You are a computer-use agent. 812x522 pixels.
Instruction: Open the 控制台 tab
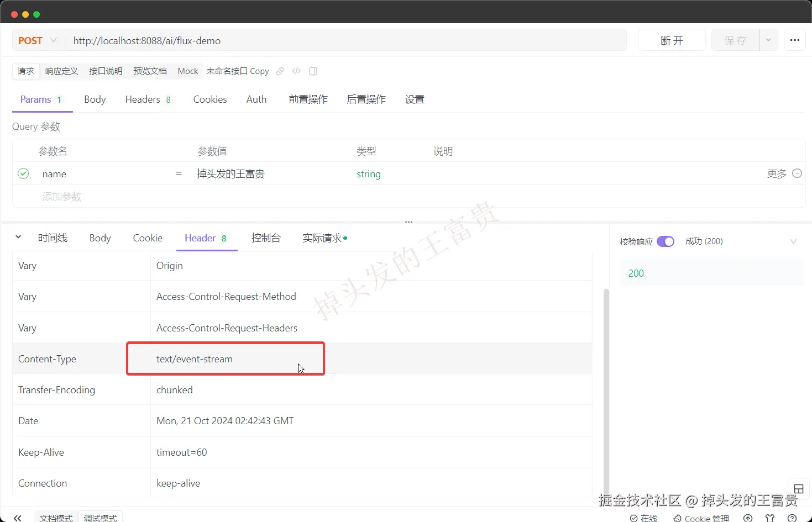point(266,238)
